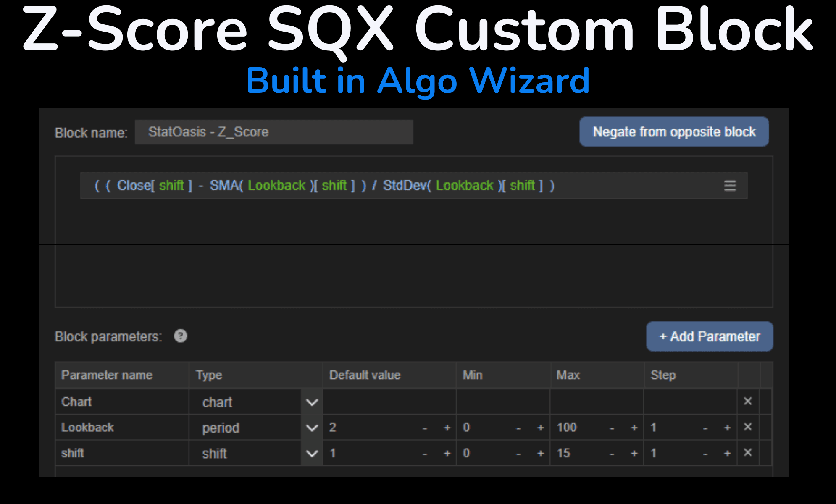Viewport: 836px width, 504px height.
Task: Decrease shift Max value
Action: pyautogui.click(x=612, y=453)
